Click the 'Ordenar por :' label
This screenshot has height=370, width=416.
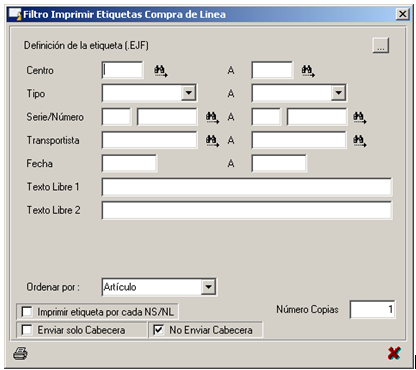point(53,287)
